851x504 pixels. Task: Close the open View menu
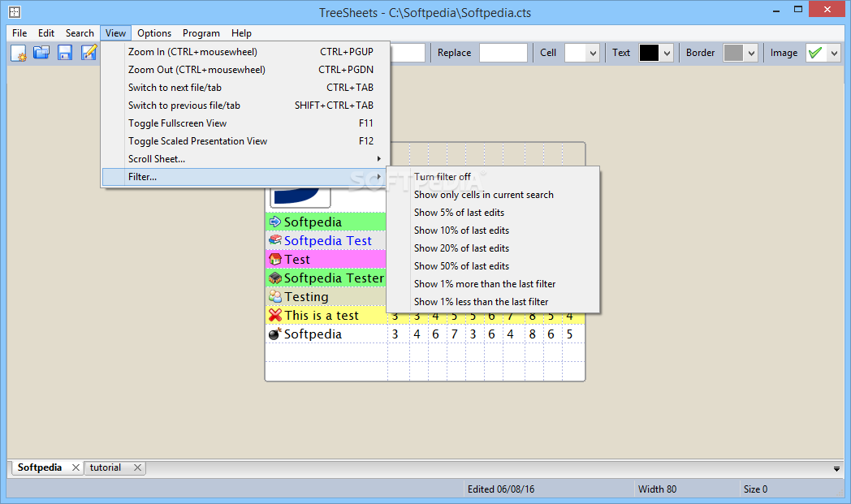[115, 33]
